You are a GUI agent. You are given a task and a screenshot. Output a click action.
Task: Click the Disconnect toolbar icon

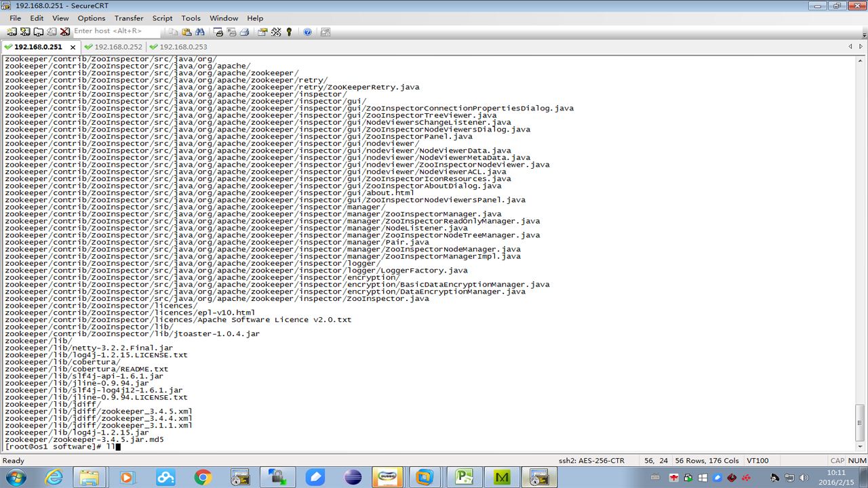point(65,32)
